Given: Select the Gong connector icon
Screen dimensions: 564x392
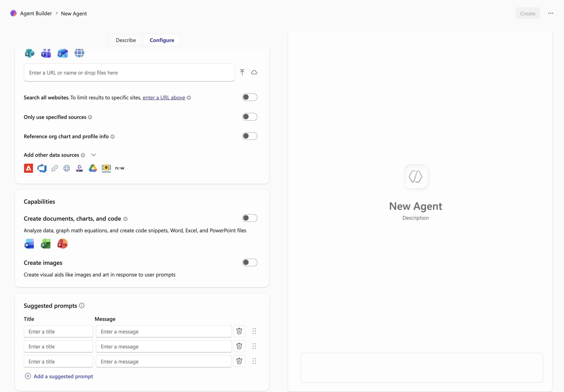Looking at the screenshot, I should click(x=79, y=168).
